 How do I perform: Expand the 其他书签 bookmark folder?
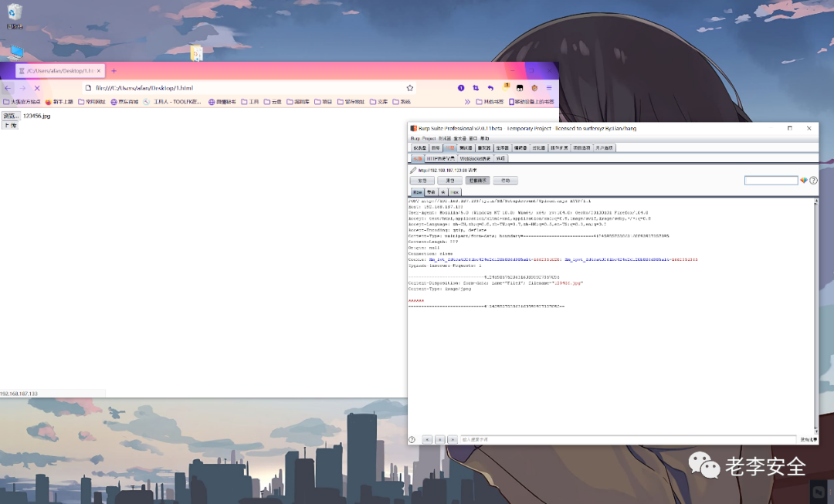coord(490,102)
